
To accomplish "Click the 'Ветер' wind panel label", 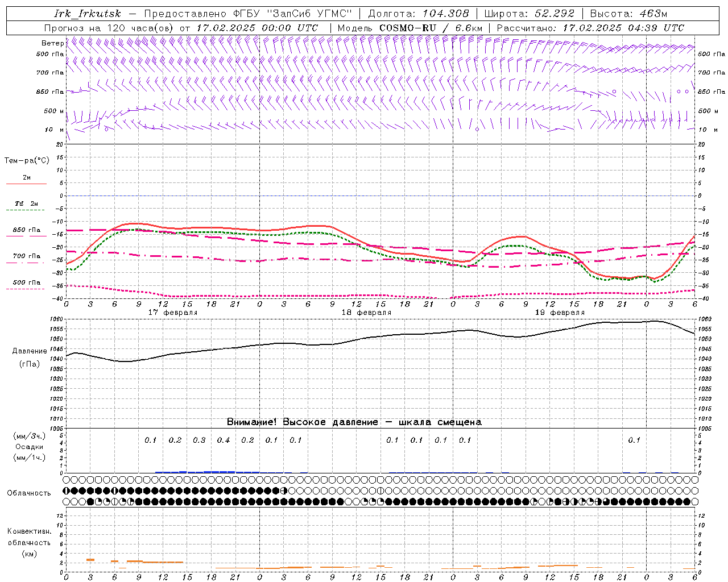I will pyautogui.click(x=52, y=43).
